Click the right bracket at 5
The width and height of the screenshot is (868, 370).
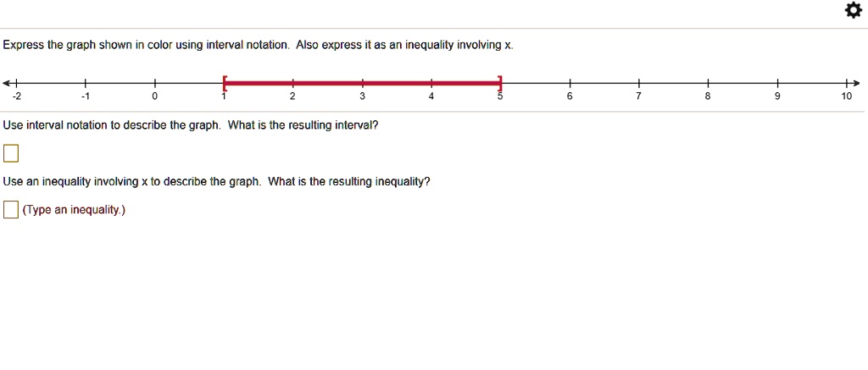coord(500,84)
